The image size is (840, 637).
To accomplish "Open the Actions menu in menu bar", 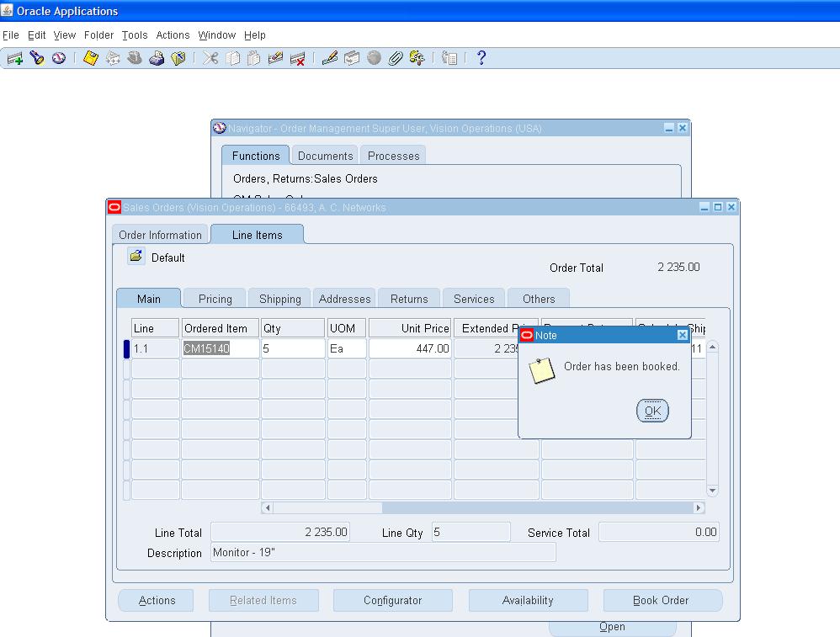I will click(173, 35).
